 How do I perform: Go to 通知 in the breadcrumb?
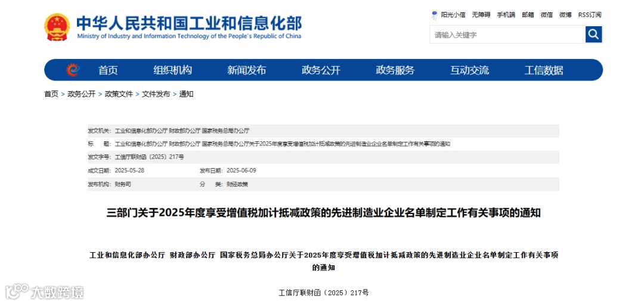tap(186, 94)
